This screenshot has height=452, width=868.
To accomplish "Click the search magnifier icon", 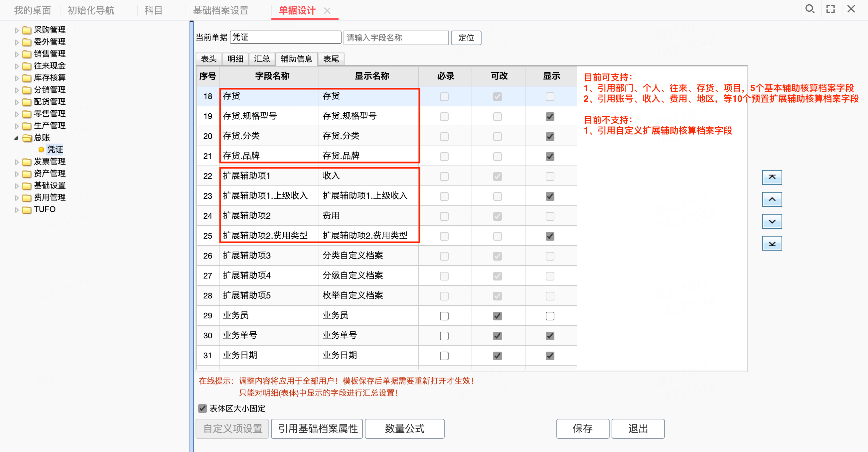I will [810, 9].
